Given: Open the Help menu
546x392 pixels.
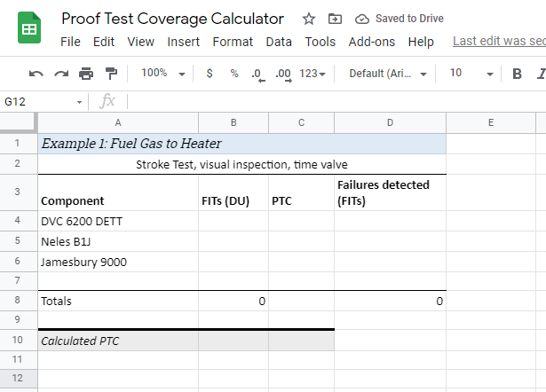Looking at the screenshot, I should click(x=421, y=42).
